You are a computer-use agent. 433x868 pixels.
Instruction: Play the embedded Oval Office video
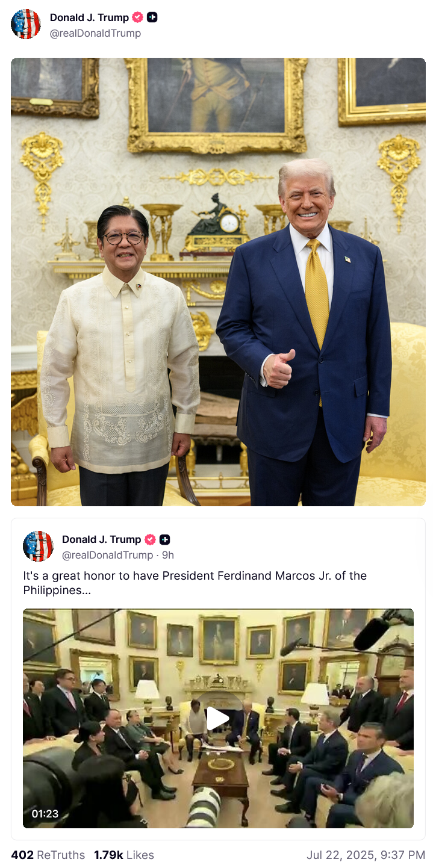(x=218, y=718)
